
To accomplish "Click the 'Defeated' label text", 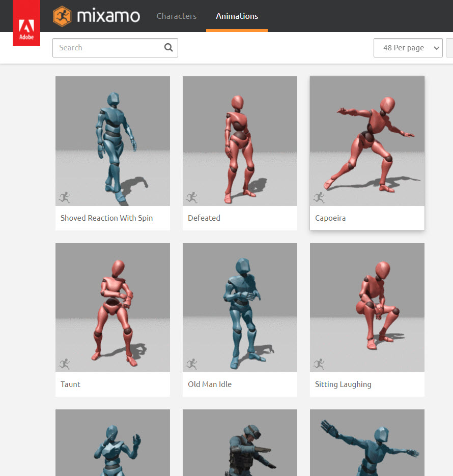I will pyautogui.click(x=204, y=218).
